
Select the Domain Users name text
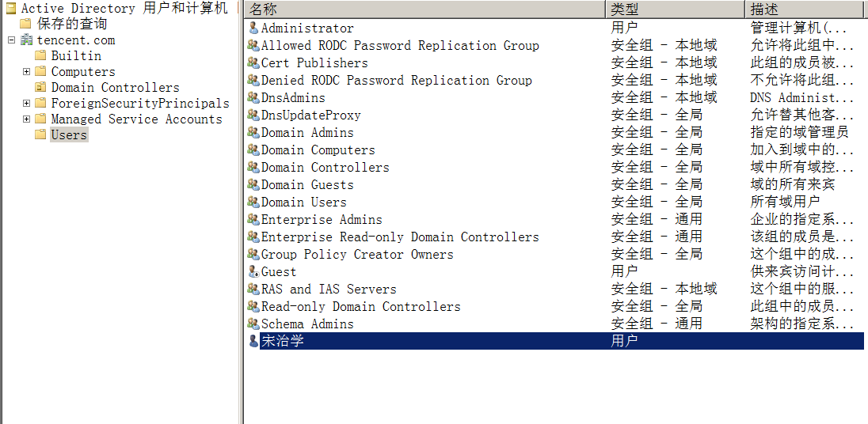[x=304, y=203]
